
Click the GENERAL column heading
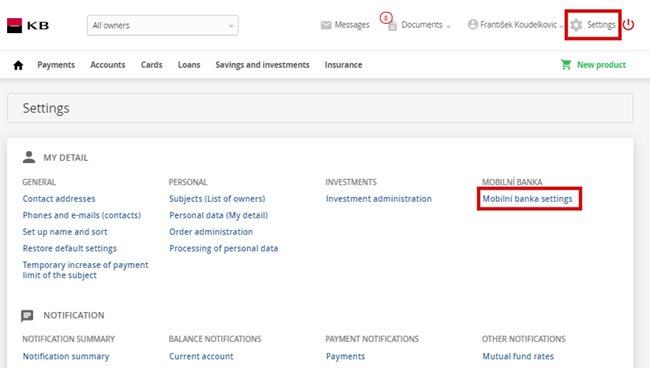39,182
